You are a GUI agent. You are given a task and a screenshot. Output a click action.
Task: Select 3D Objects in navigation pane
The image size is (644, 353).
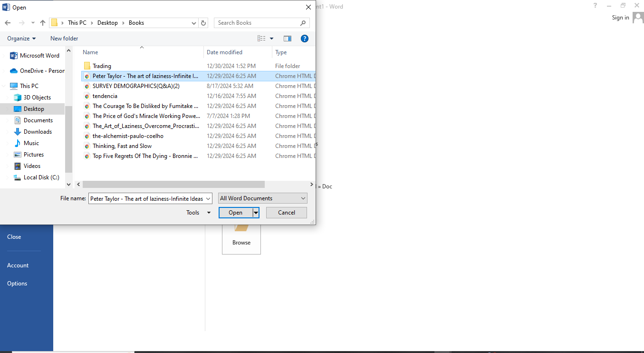(37, 98)
